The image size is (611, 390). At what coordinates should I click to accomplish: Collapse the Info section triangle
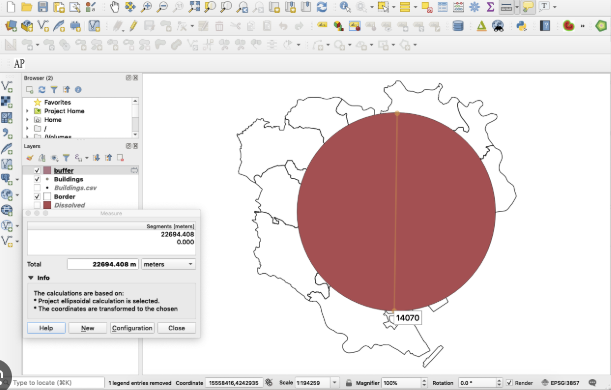coord(31,278)
